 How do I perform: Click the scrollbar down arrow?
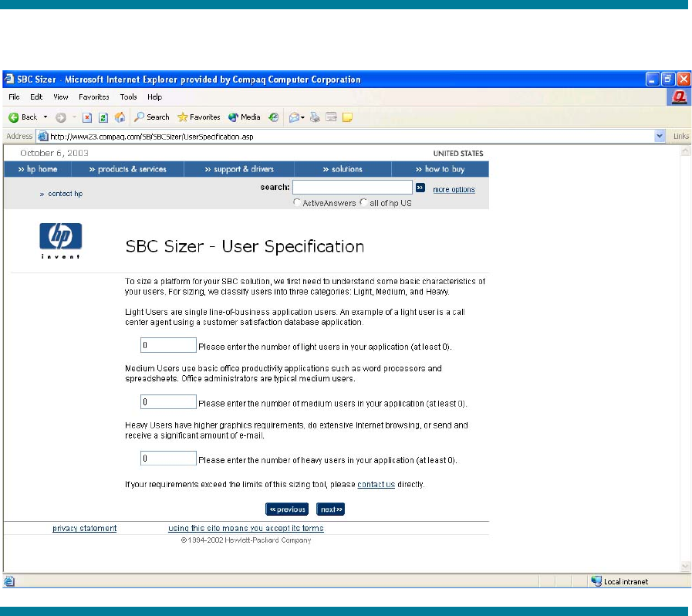685,566
